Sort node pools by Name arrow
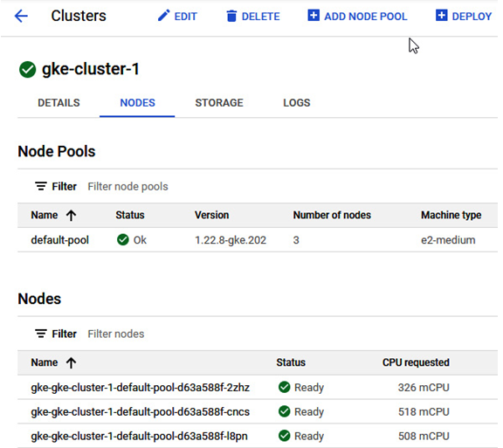 click(x=72, y=215)
